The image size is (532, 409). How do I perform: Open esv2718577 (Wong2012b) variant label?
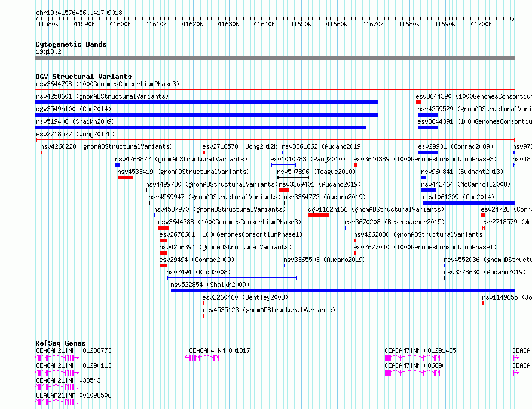75,134
